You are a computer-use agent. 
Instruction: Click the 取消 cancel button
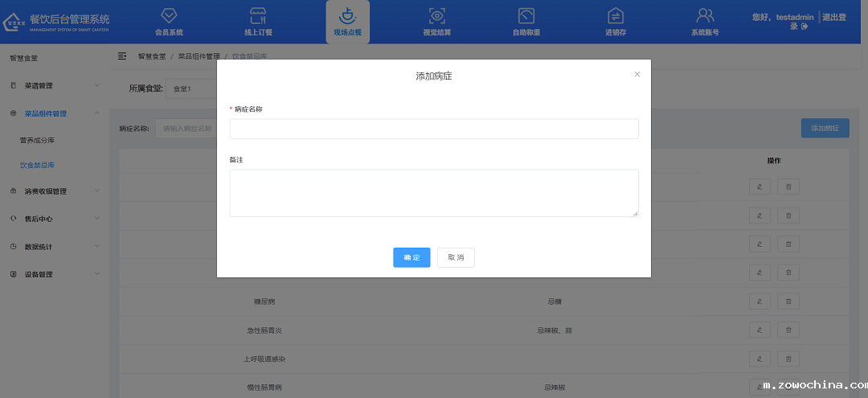tap(456, 257)
